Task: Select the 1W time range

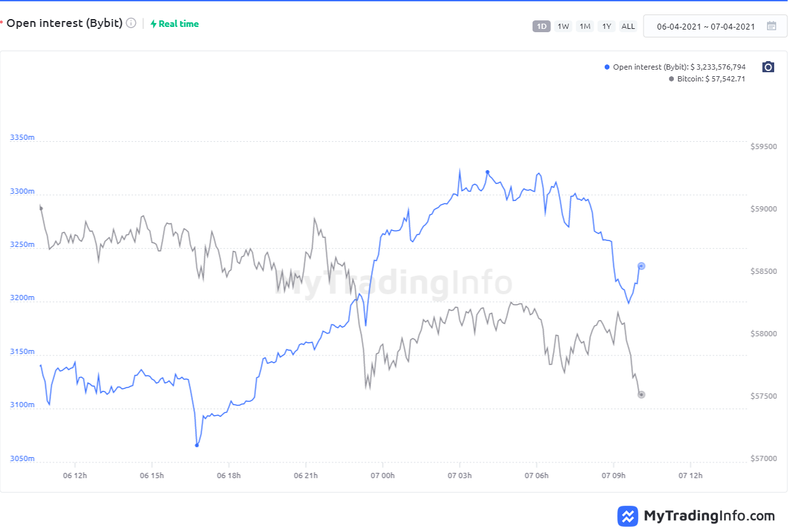Action: 563,26
